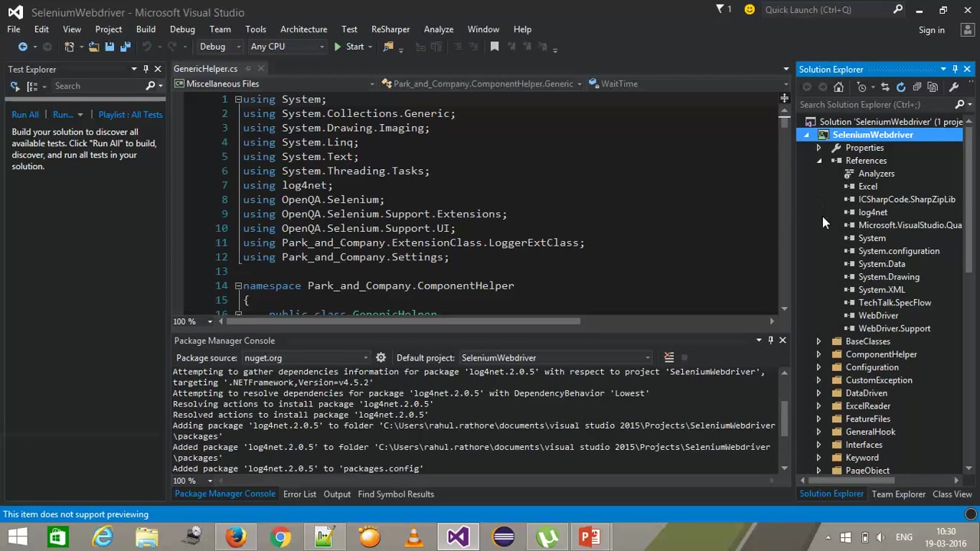Expand the BaseClasses folder
Screen dimensions: 980x551
pos(818,341)
